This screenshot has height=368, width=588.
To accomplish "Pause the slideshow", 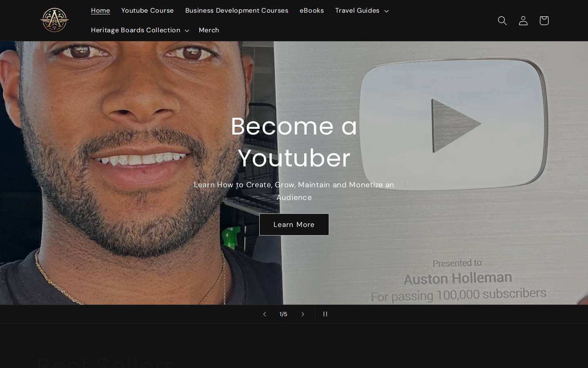I will [325, 314].
